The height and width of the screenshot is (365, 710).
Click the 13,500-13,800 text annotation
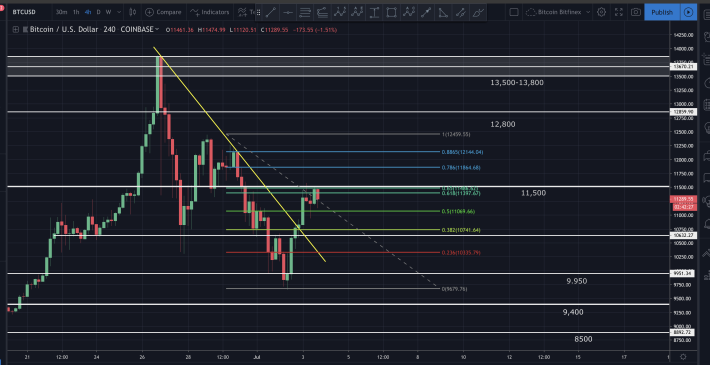click(517, 82)
